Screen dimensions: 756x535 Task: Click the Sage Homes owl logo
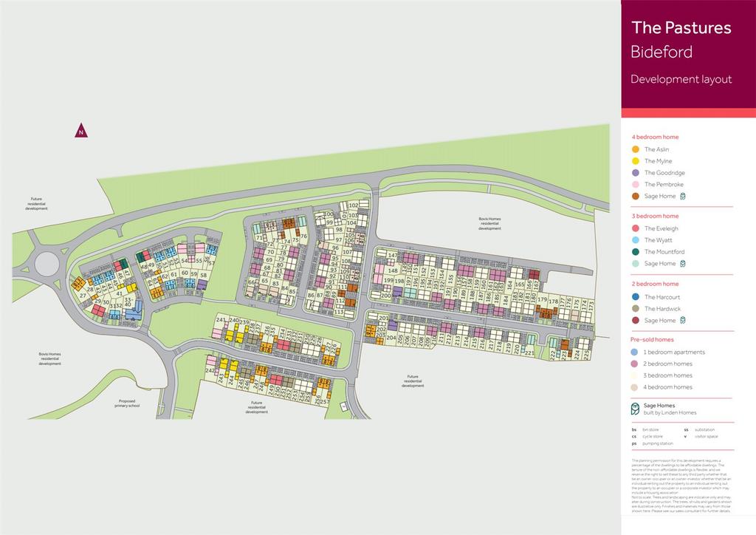pos(635,409)
